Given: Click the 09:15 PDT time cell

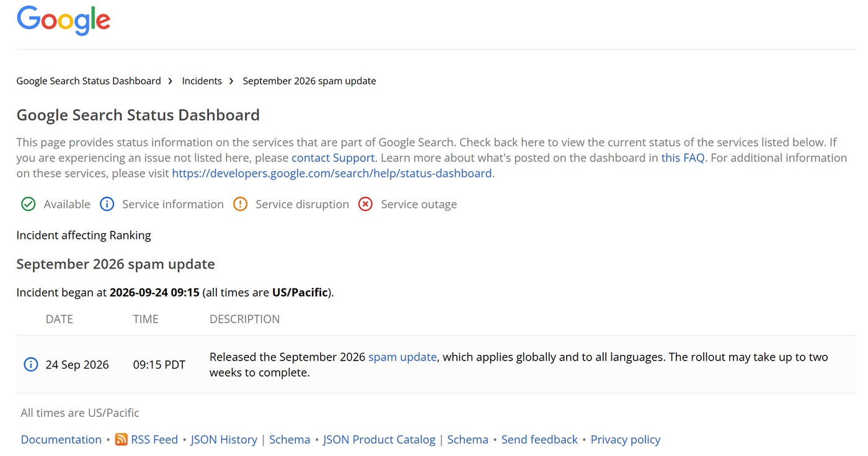Looking at the screenshot, I should (x=159, y=365).
